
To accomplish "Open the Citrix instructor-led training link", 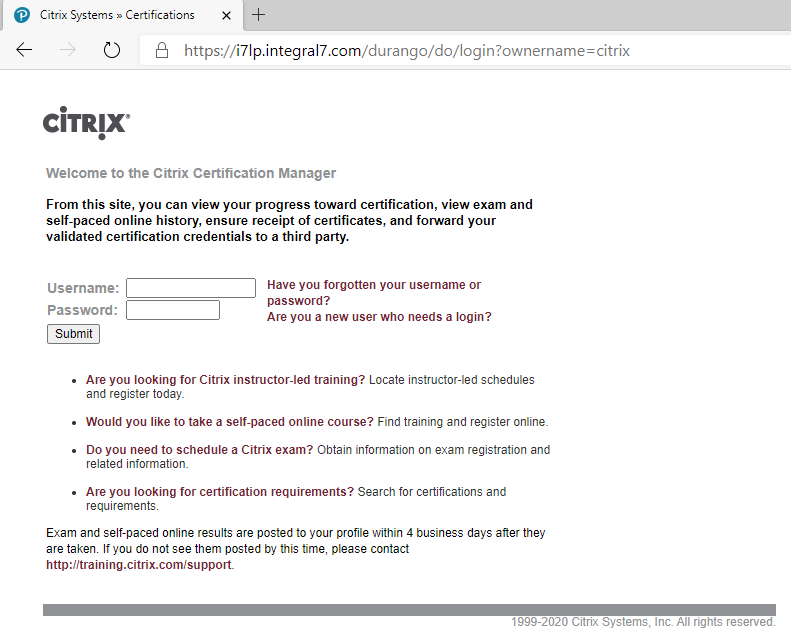I will pyautogui.click(x=225, y=380).
